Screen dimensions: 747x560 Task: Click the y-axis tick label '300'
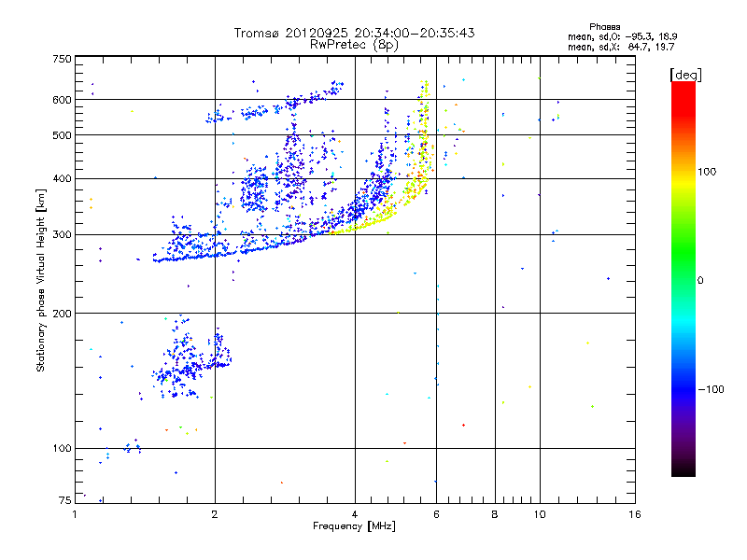62,234
